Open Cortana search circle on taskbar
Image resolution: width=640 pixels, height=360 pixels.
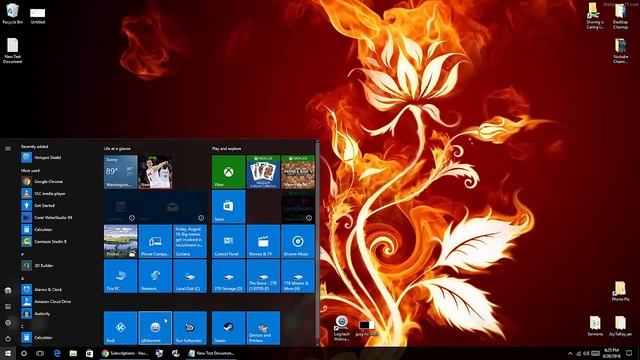[x=24, y=353]
